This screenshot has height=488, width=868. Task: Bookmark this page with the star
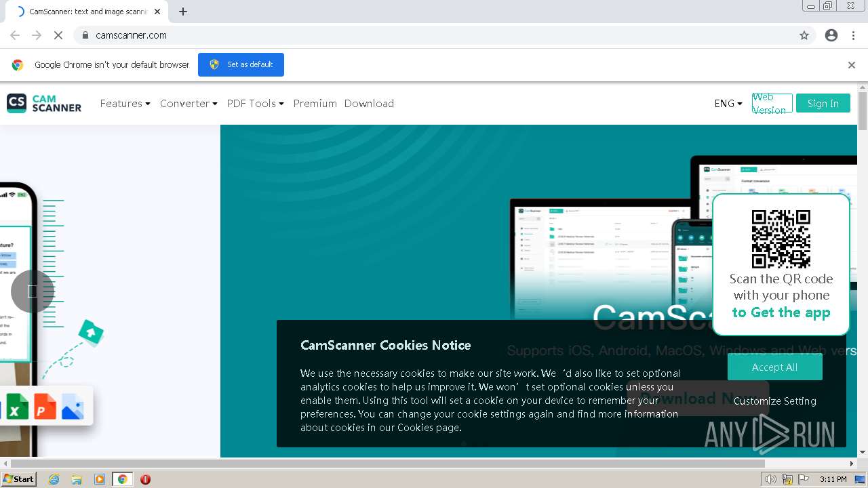coord(804,35)
